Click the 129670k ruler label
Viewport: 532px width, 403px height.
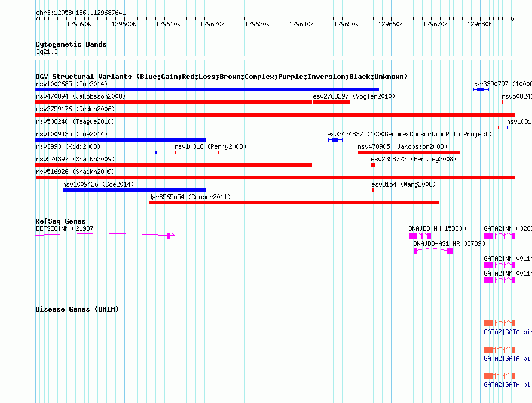435,24
